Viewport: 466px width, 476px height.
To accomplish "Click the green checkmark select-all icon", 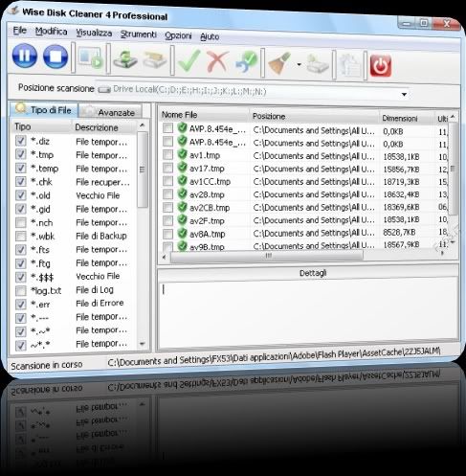I will click(189, 60).
